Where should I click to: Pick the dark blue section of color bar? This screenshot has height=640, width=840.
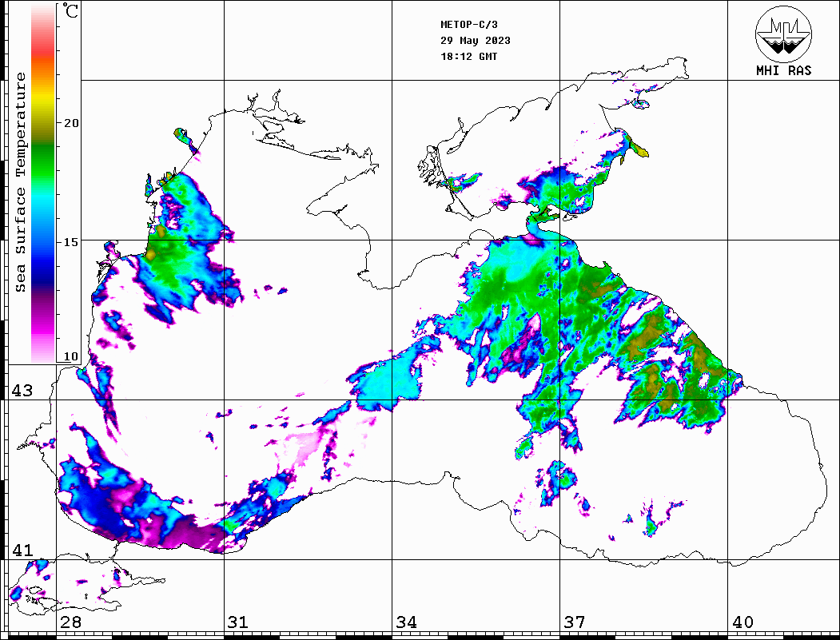(43, 273)
